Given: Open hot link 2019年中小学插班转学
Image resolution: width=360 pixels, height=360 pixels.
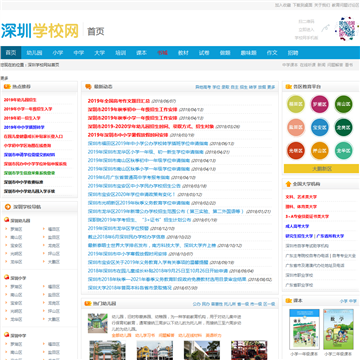Looking at the screenshot, I should [x=24, y=127].
